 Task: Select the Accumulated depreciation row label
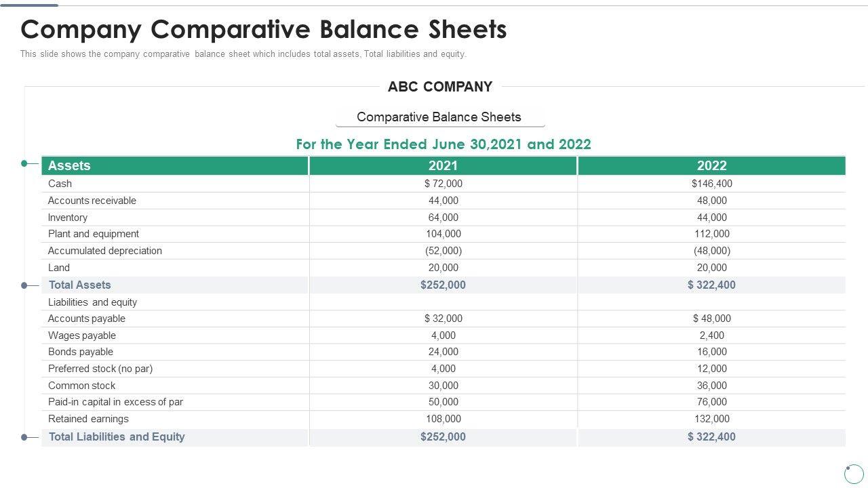pyautogui.click(x=105, y=251)
